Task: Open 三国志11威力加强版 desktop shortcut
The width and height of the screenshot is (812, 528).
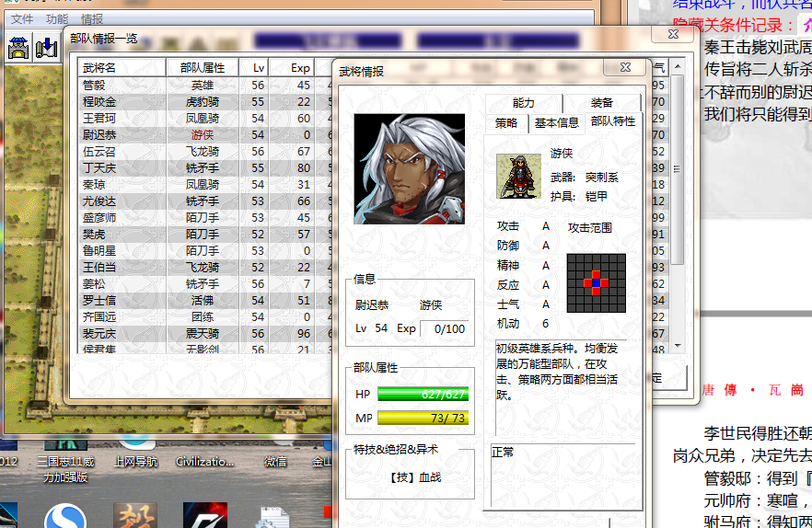Action: click(x=65, y=462)
